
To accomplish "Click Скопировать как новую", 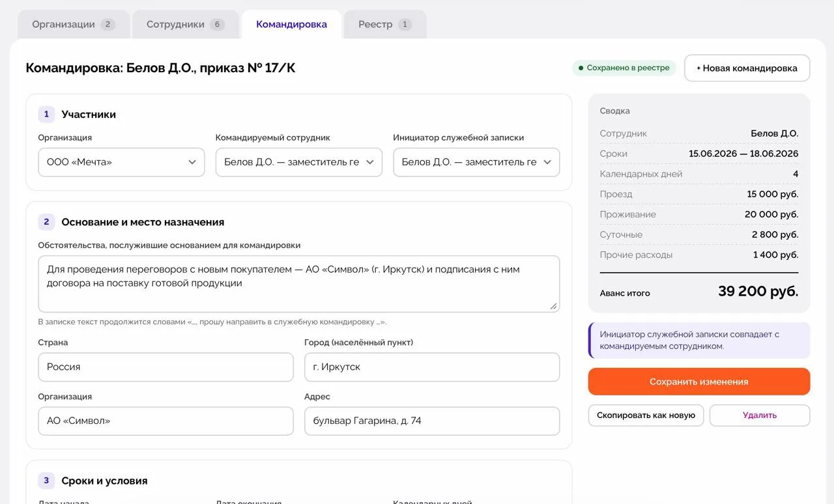I will pos(646,415).
